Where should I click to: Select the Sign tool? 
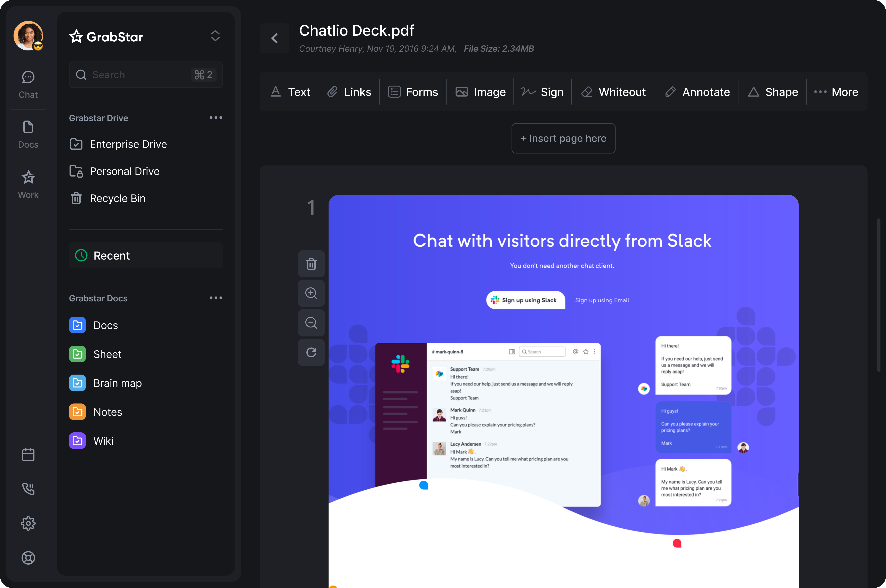(542, 92)
